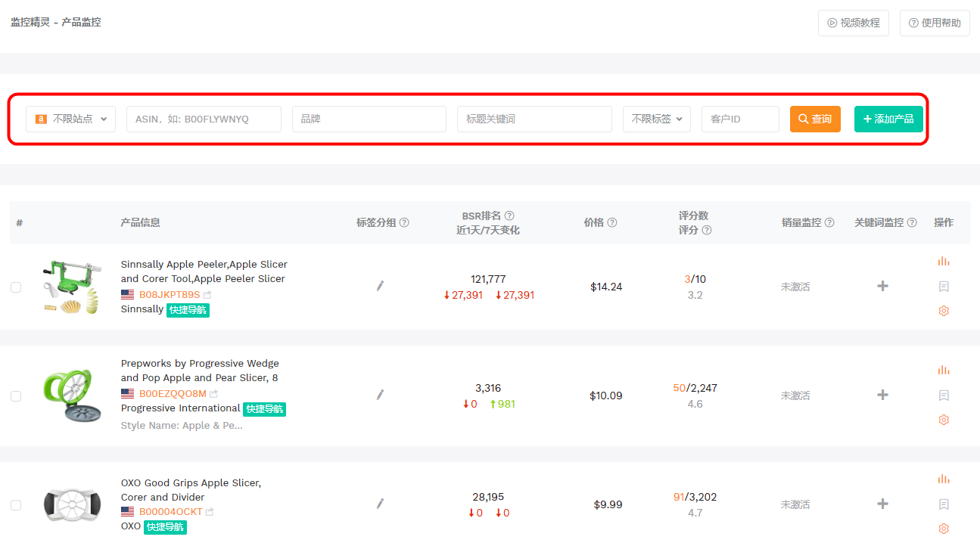Viewport: 980px width, 546px height.
Task: Check the OXO Good Grips row checkbox
Action: click(x=16, y=505)
